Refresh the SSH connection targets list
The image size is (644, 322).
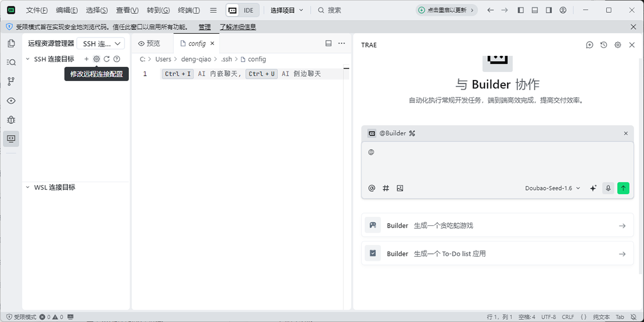pyautogui.click(x=107, y=59)
